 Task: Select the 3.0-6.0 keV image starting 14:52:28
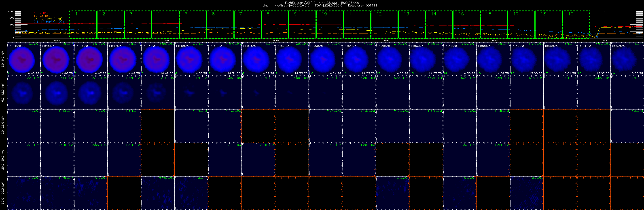point(292,59)
